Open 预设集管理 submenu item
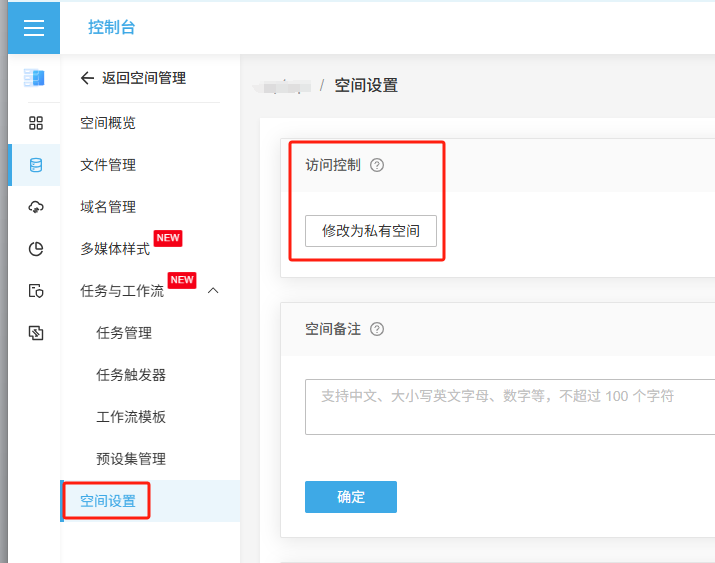The image size is (715, 563). [131, 459]
